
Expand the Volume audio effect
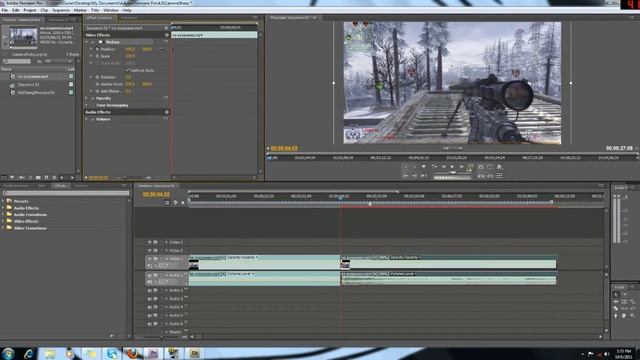point(87,119)
